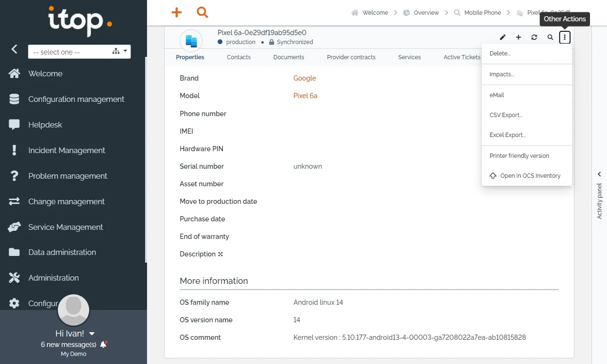
Task: Open the Pixel 6a model link
Action: click(x=305, y=96)
